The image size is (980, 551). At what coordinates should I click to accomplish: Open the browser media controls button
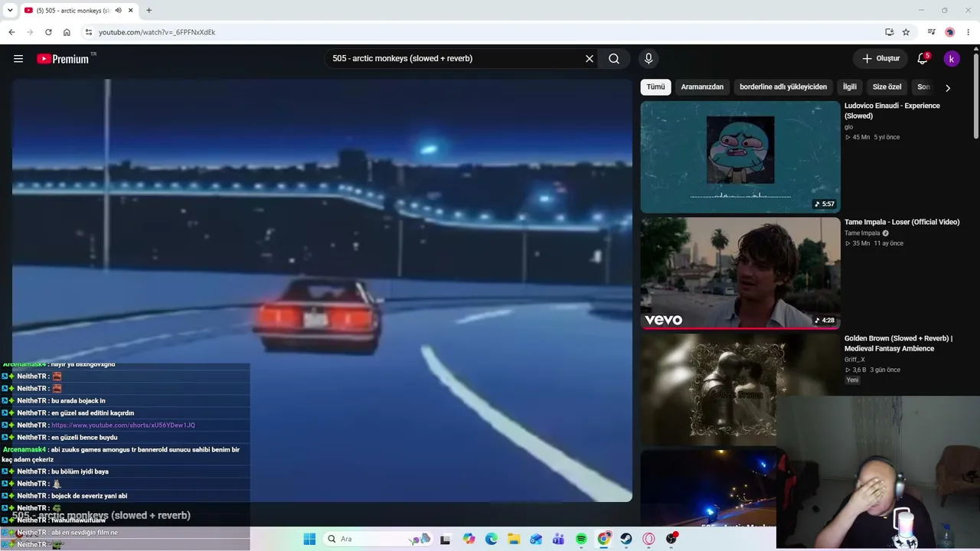931,32
